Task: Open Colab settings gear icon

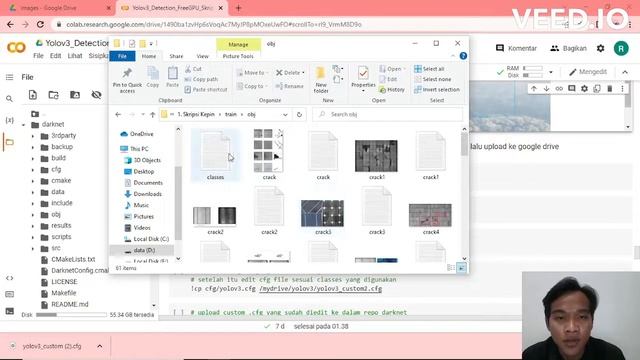Action: click(600, 48)
